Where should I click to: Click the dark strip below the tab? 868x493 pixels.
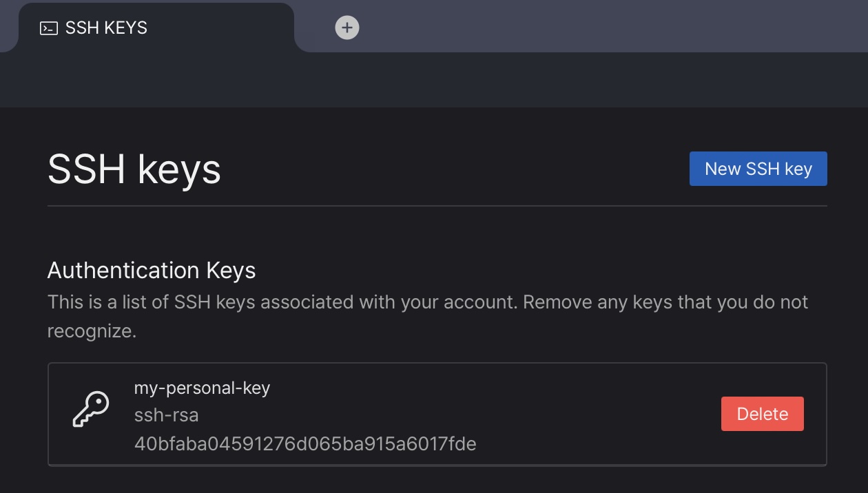pyautogui.click(x=434, y=79)
